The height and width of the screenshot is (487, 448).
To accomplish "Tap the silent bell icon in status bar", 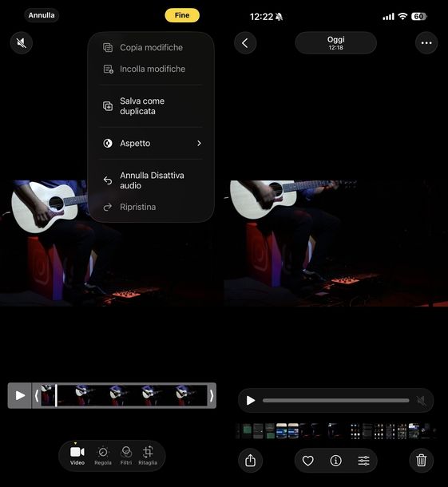I will click(279, 17).
